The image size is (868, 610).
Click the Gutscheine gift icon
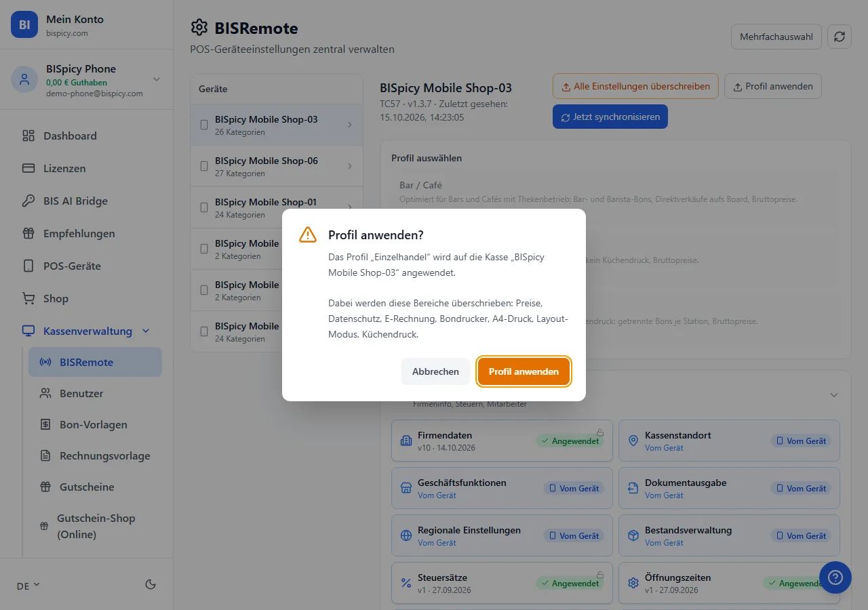pyautogui.click(x=45, y=487)
